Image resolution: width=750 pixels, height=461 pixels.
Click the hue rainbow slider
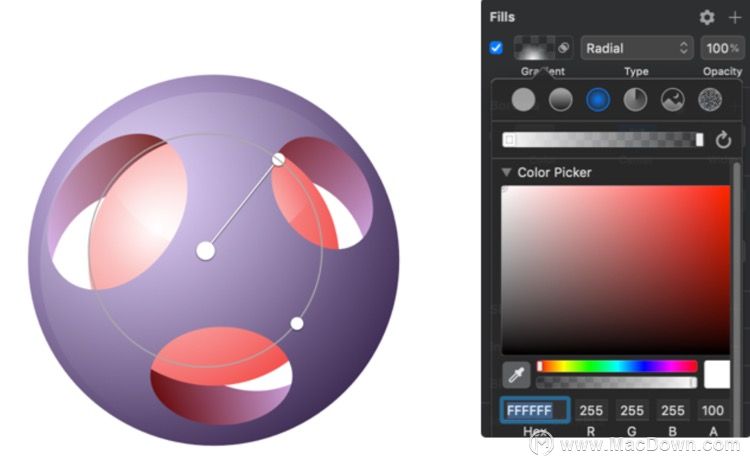617,367
